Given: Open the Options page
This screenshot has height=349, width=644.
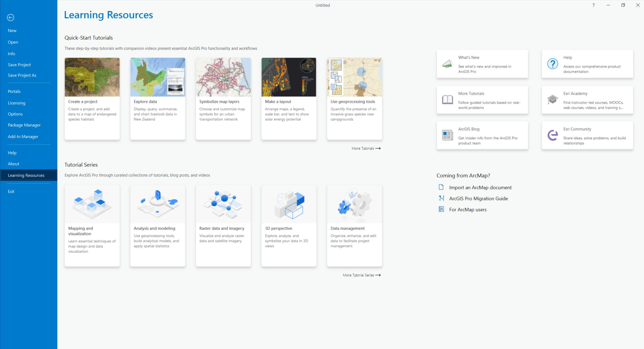Looking at the screenshot, I should tap(15, 114).
